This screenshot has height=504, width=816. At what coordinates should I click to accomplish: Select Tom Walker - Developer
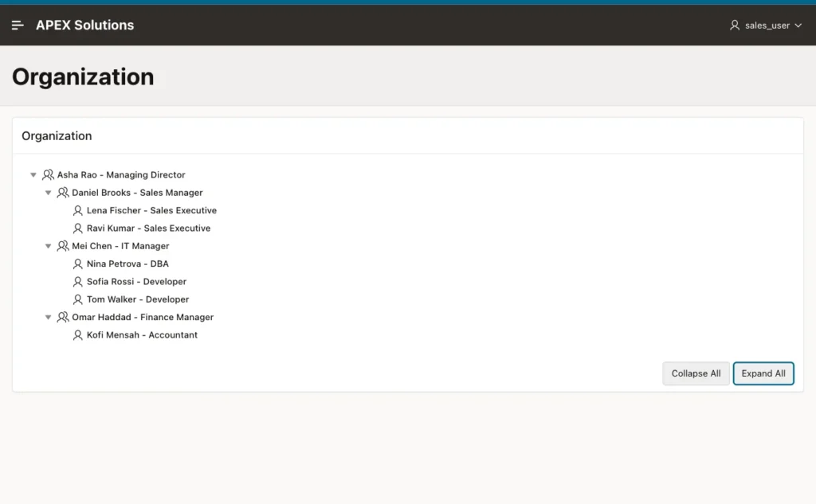click(x=138, y=299)
